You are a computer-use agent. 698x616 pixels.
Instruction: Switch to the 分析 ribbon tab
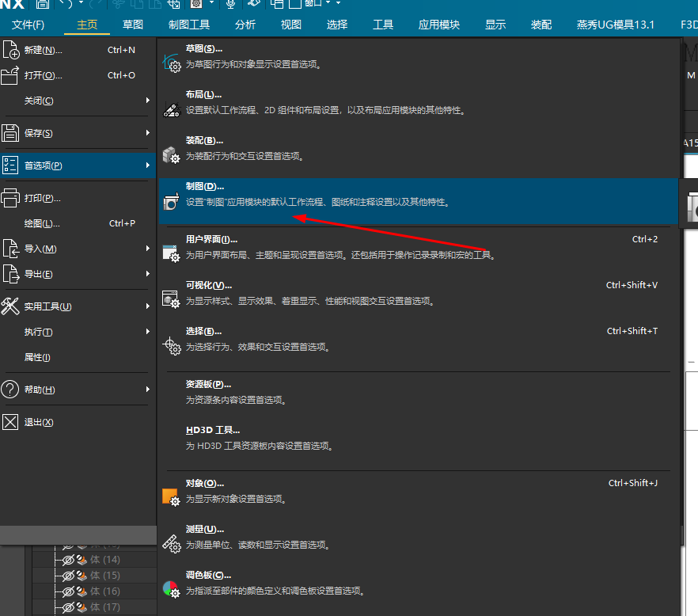coord(245,24)
